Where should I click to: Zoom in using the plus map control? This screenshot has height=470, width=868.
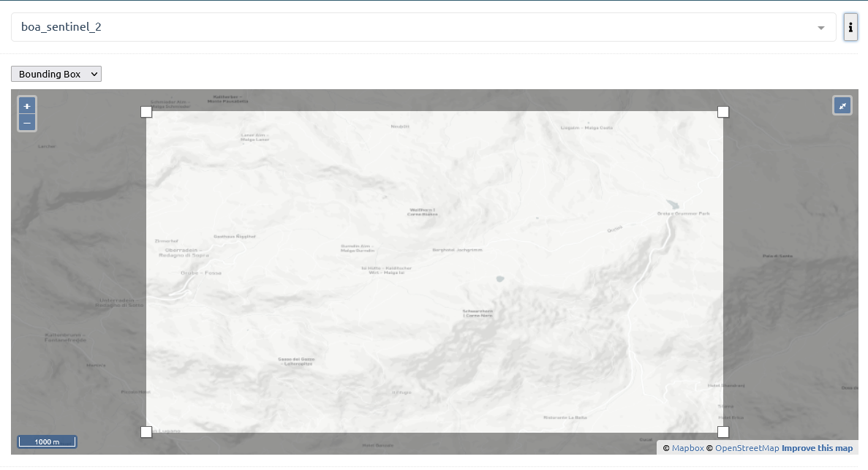(26, 105)
